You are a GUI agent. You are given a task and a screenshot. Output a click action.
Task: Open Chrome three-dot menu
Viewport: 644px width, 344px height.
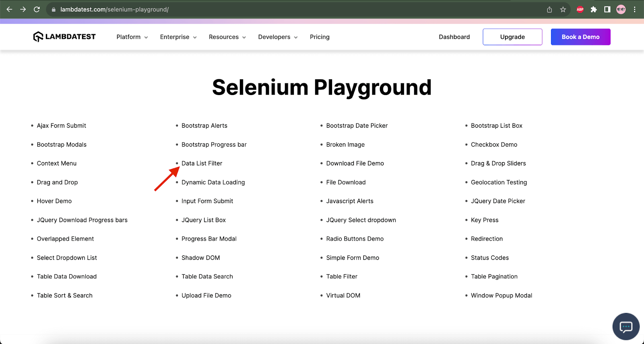(x=635, y=9)
